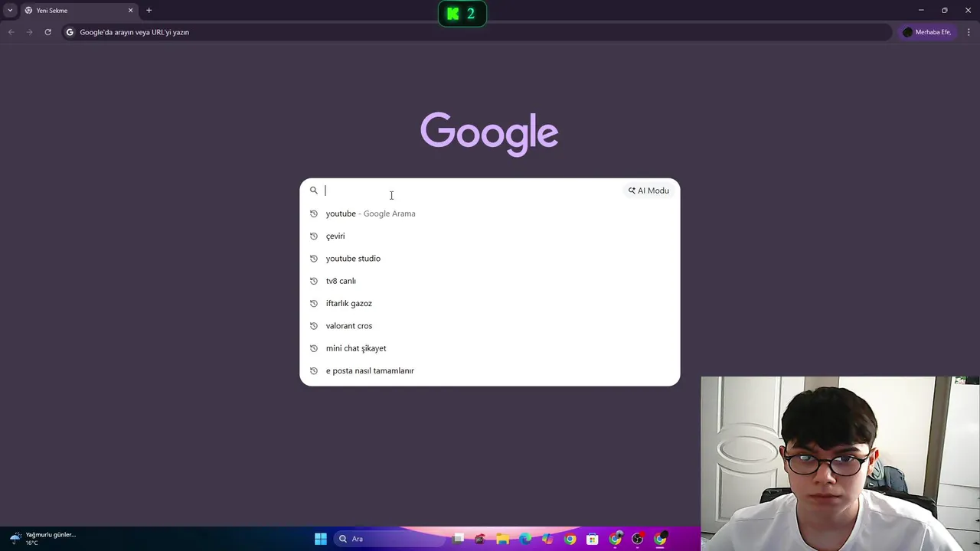Click the browser back arrow
Viewport: 980px width, 551px height.
click(x=11, y=32)
